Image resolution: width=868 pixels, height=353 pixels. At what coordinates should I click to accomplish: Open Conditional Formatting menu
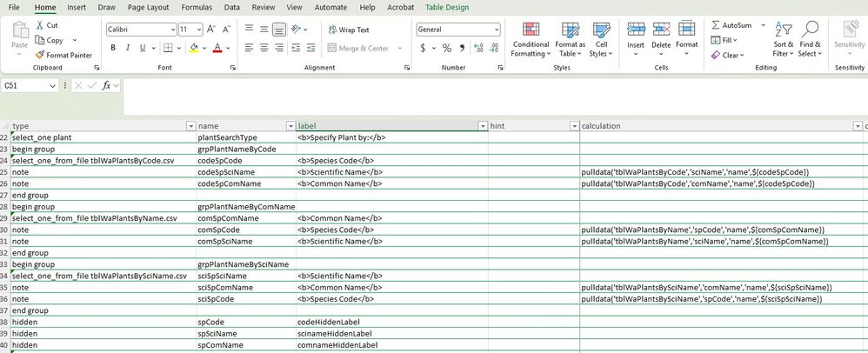[x=531, y=40]
